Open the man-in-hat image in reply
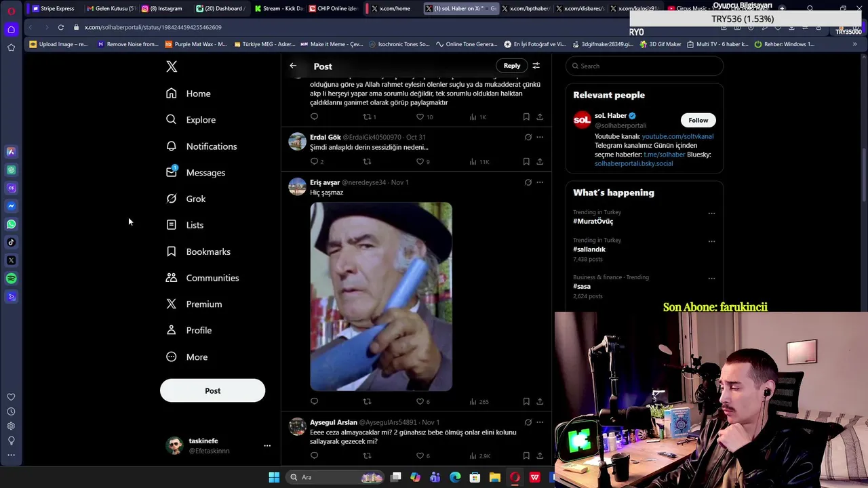This screenshot has height=488, width=868. [x=381, y=296]
